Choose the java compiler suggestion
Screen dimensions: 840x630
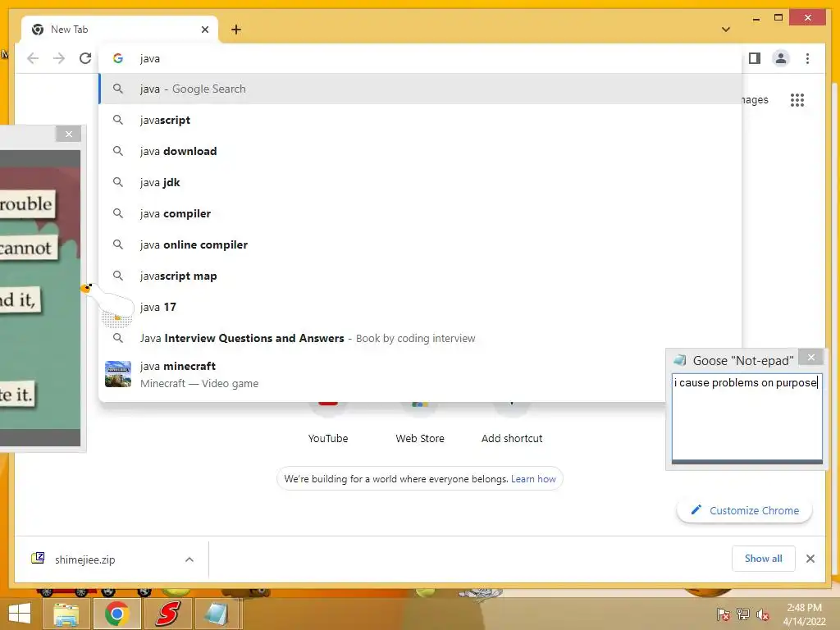(x=421, y=213)
